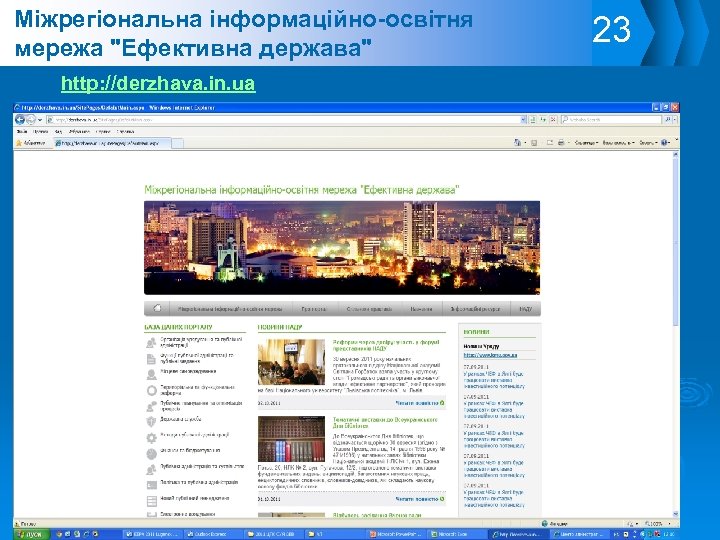Click the people icon of first database item
This screenshot has height=540, width=720.
pyautogui.click(x=151, y=343)
